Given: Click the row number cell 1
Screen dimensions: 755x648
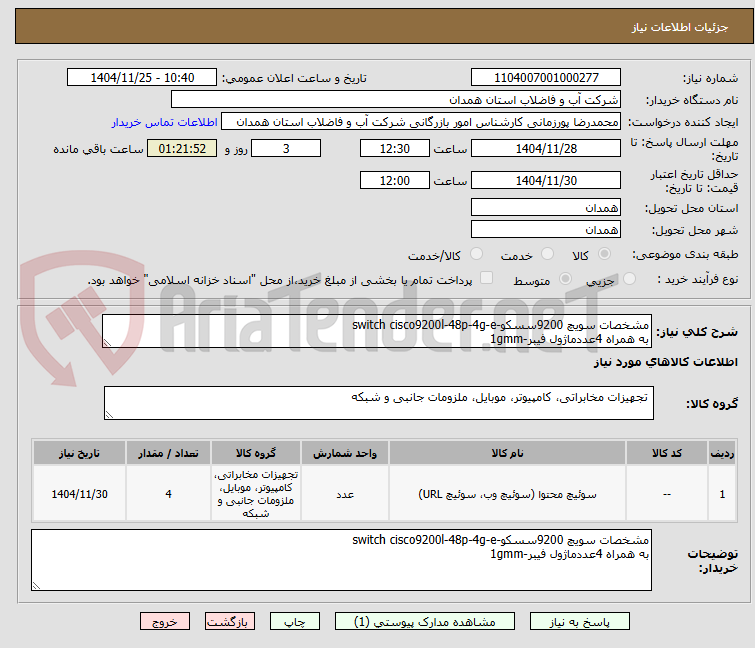Looking at the screenshot, I should [722, 494].
